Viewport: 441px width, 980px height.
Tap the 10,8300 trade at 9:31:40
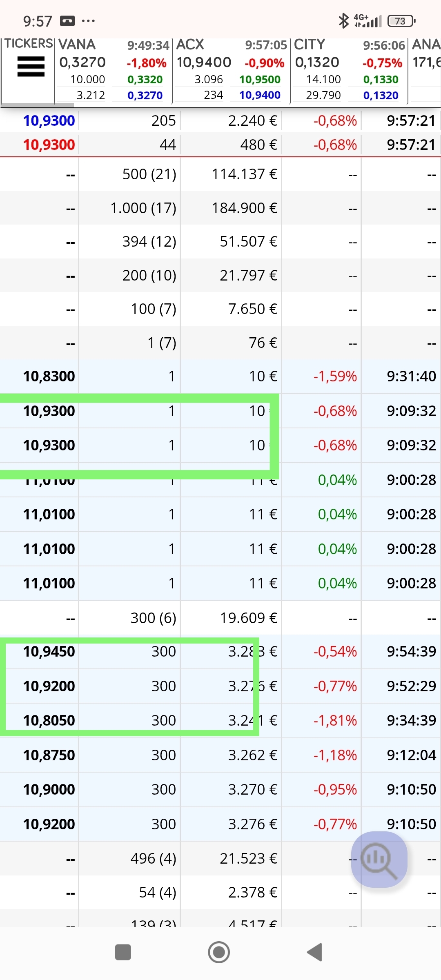tap(220, 376)
